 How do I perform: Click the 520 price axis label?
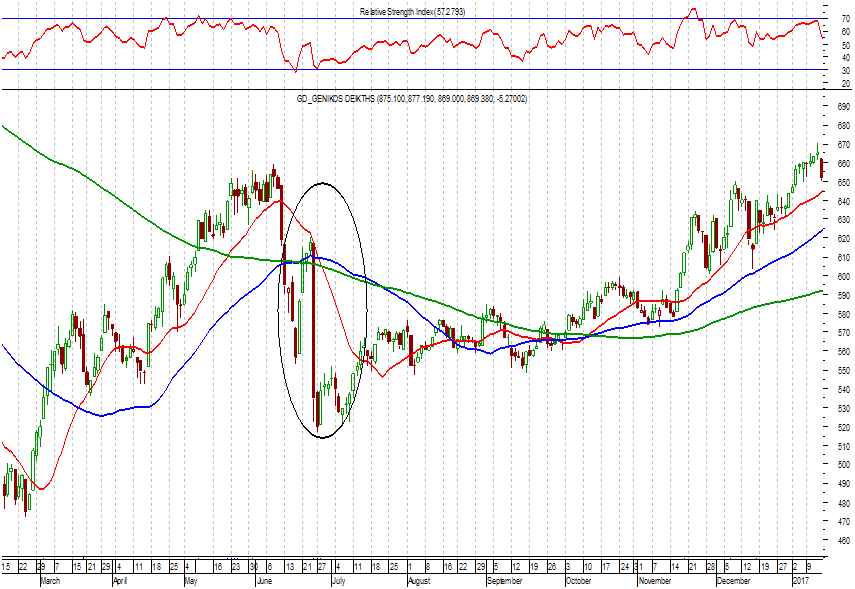tap(844, 428)
